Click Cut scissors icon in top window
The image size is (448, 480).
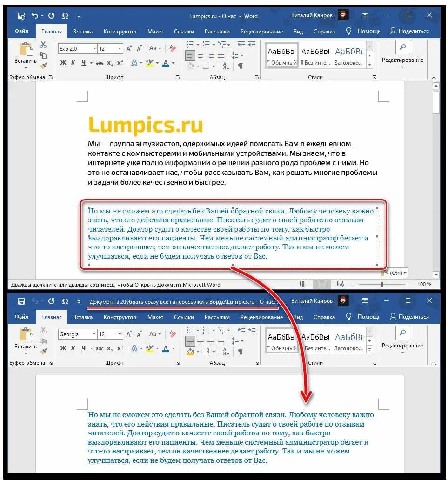pyautogui.click(x=43, y=45)
